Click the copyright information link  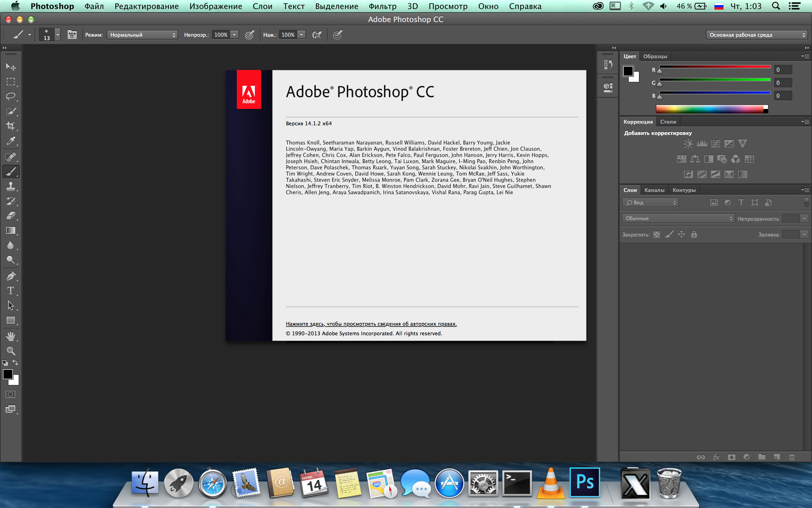[371, 324]
